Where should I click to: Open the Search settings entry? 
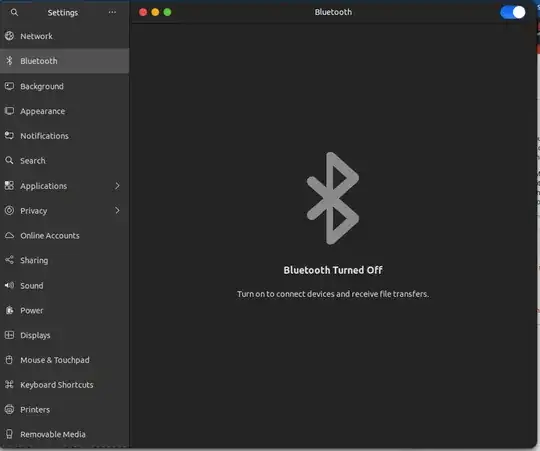(x=65, y=160)
